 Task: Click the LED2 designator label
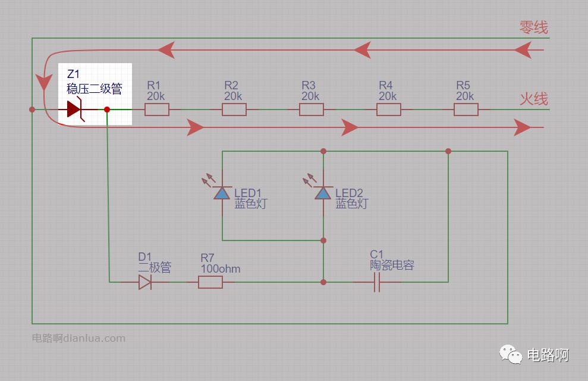click(x=349, y=193)
